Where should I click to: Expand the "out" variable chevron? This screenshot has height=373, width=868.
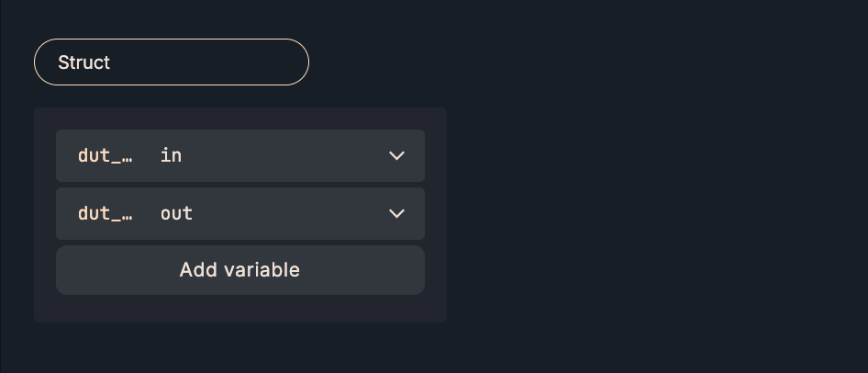click(396, 214)
